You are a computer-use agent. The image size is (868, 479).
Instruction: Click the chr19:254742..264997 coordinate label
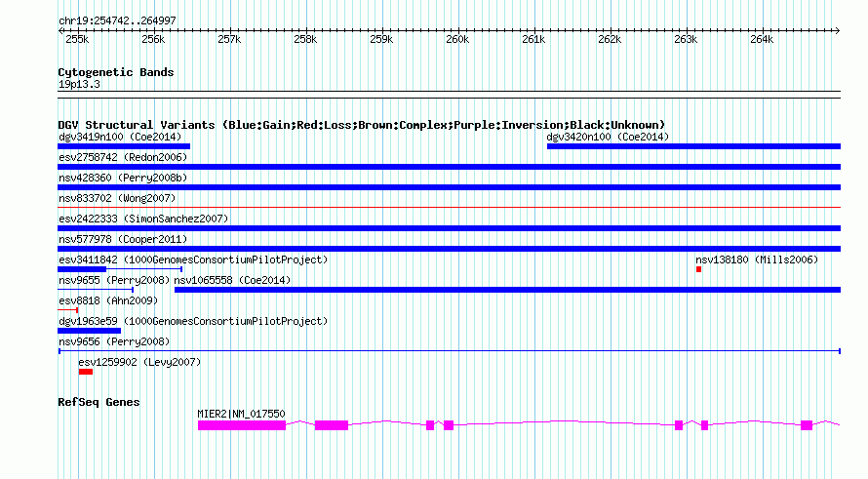point(117,21)
